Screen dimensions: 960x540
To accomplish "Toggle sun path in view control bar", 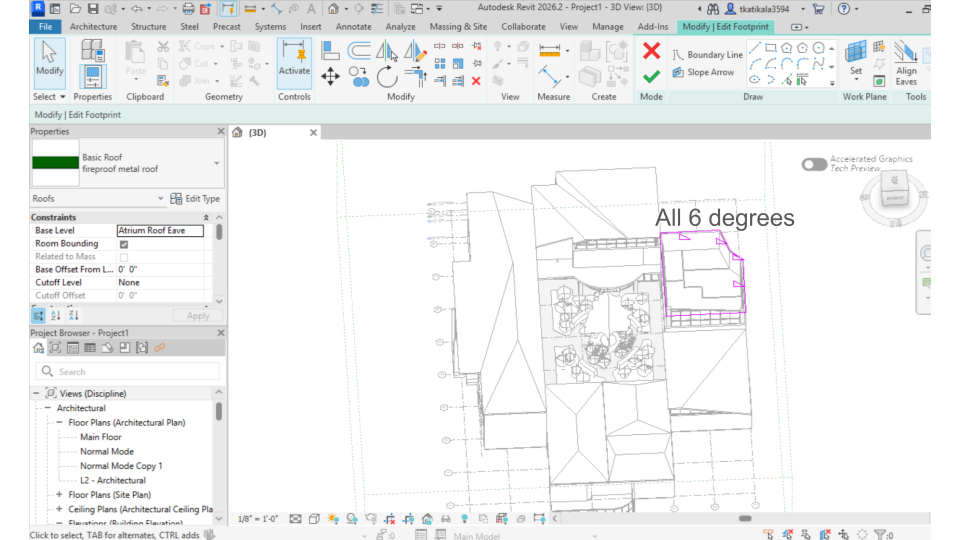I will (333, 519).
